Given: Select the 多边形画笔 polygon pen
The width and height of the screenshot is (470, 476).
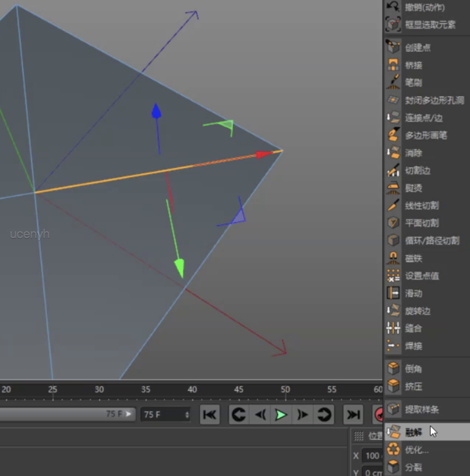Looking at the screenshot, I should tap(427, 135).
